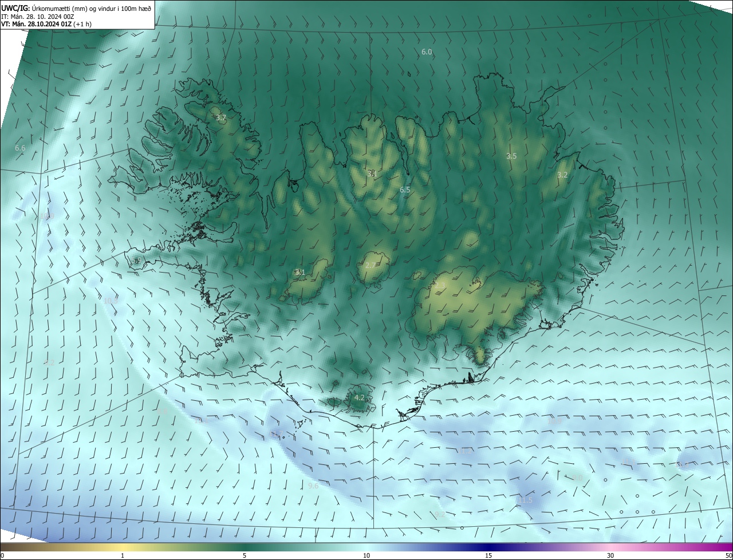
Task: Click the 1 tick label on the color scale
Action: [123, 555]
